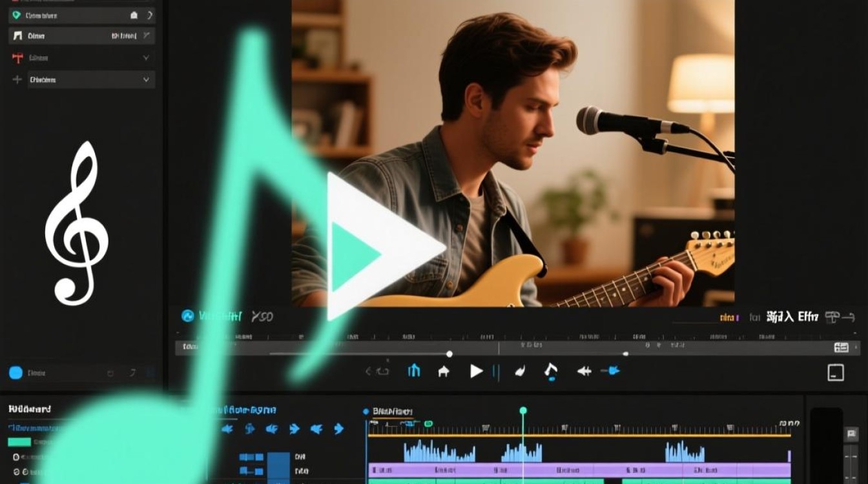The width and height of the screenshot is (868, 484).
Task: Click the green color chip in the bottom-left panel
Action: coord(19,442)
